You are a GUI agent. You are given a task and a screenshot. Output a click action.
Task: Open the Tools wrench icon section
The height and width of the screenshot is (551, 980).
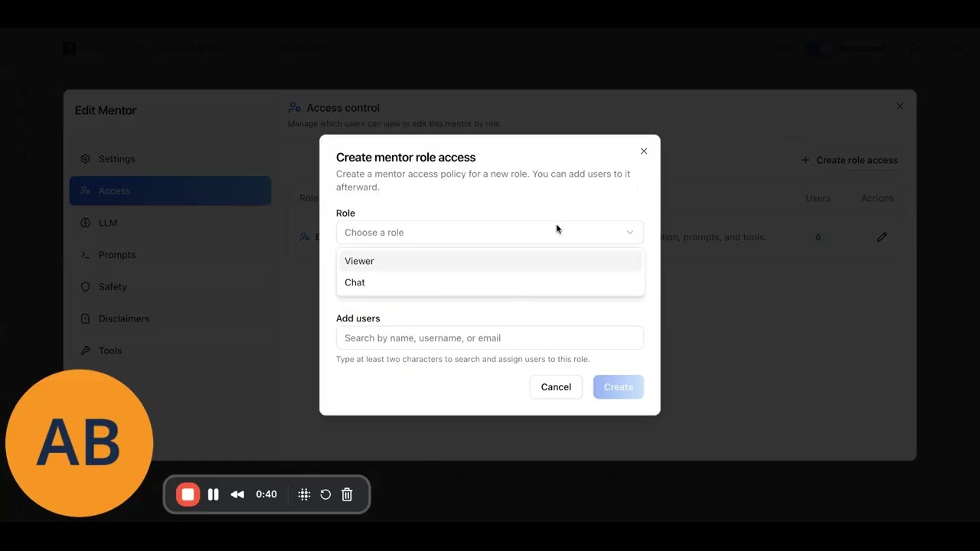170,350
